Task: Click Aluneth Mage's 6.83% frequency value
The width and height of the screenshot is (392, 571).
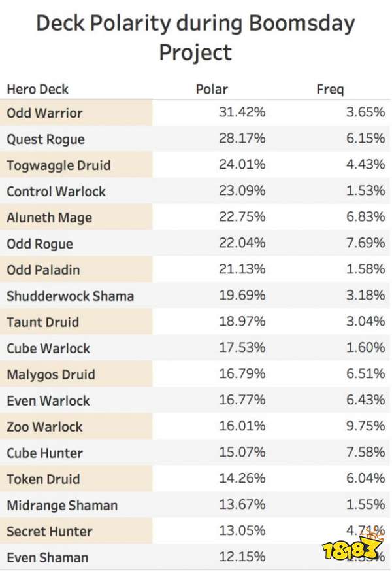Action: tap(365, 217)
